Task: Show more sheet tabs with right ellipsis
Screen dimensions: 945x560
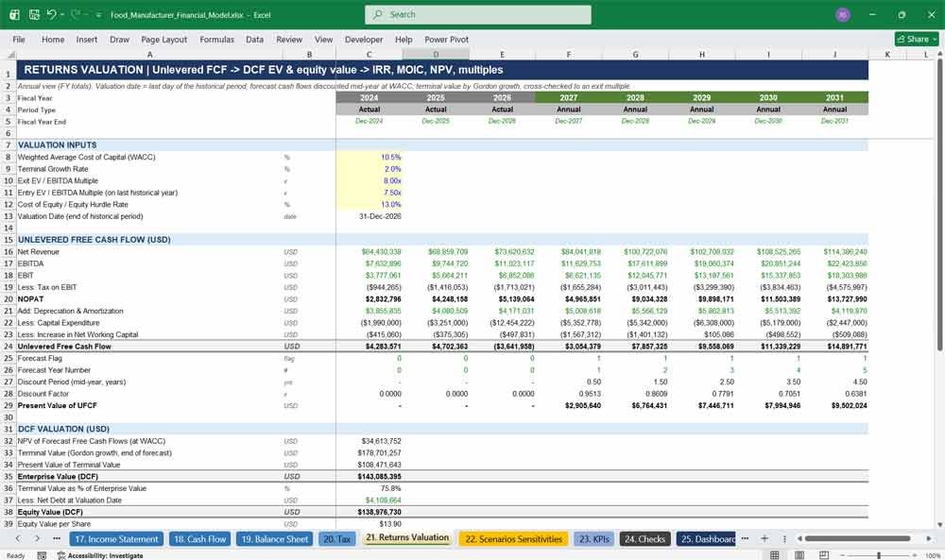Action: [745, 538]
